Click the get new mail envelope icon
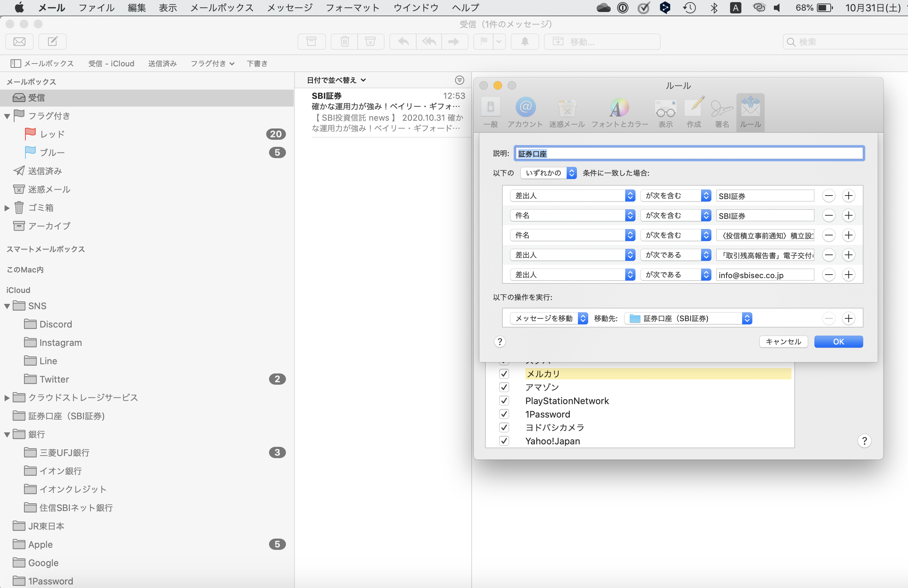Image resolution: width=908 pixels, height=588 pixels. (x=19, y=41)
